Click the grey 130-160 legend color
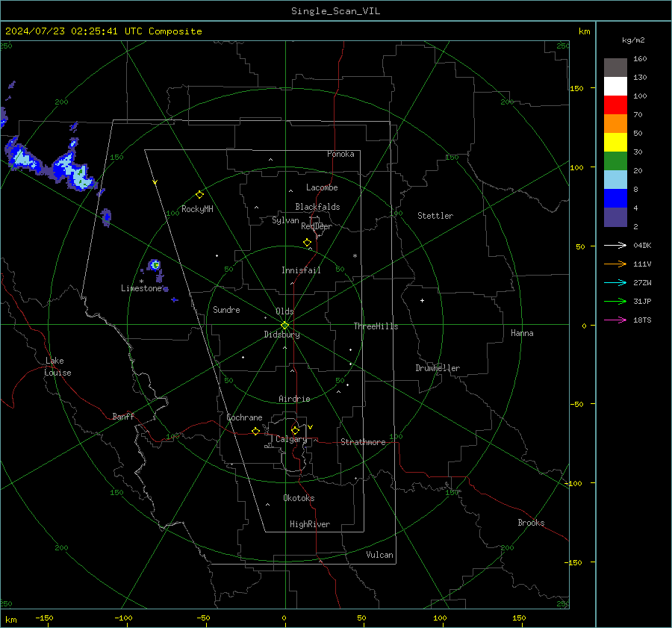The width and height of the screenshot is (672, 628). (x=615, y=68)
